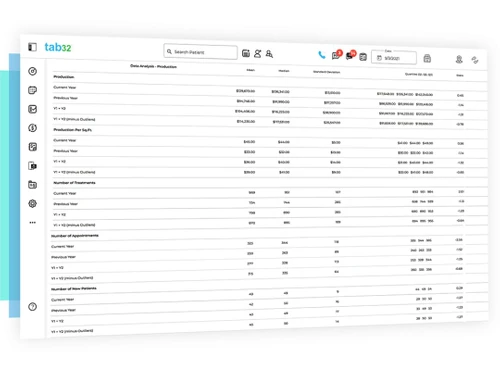Open the chart report icon in sidebar
The image size is (500, 375).
tap(32, 147)
